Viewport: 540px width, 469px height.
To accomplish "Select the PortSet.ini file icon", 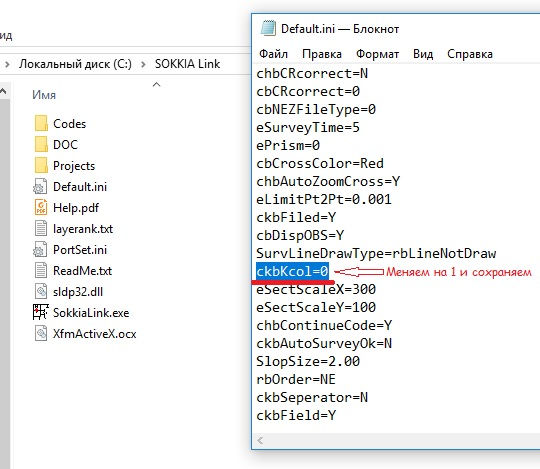I will (x=40, y=250).
